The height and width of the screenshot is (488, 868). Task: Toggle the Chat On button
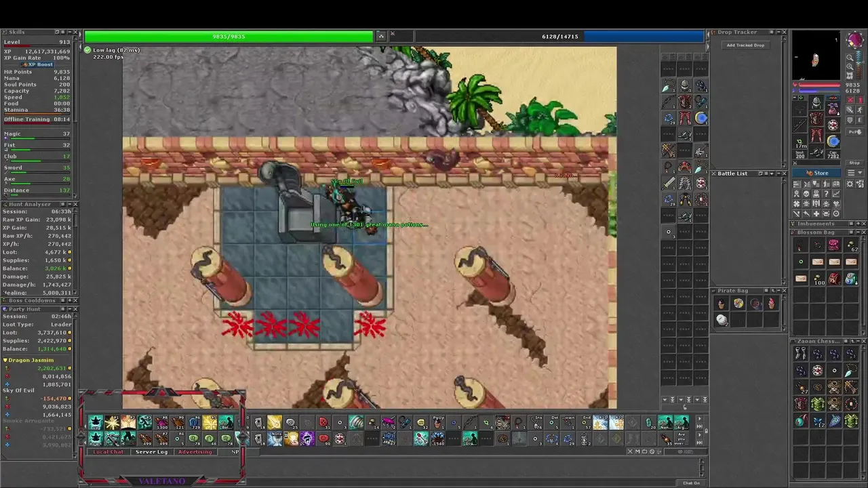tap(691, 483)
